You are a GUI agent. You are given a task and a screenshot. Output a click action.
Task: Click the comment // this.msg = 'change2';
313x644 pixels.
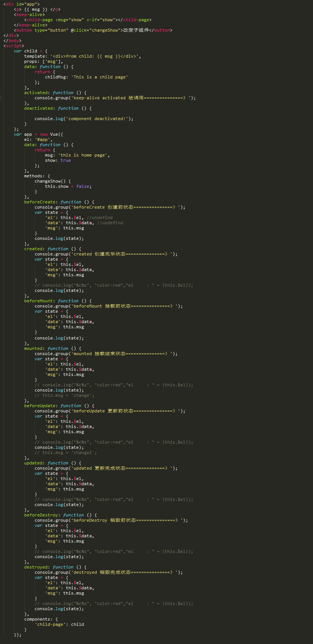tap(66, 453)
